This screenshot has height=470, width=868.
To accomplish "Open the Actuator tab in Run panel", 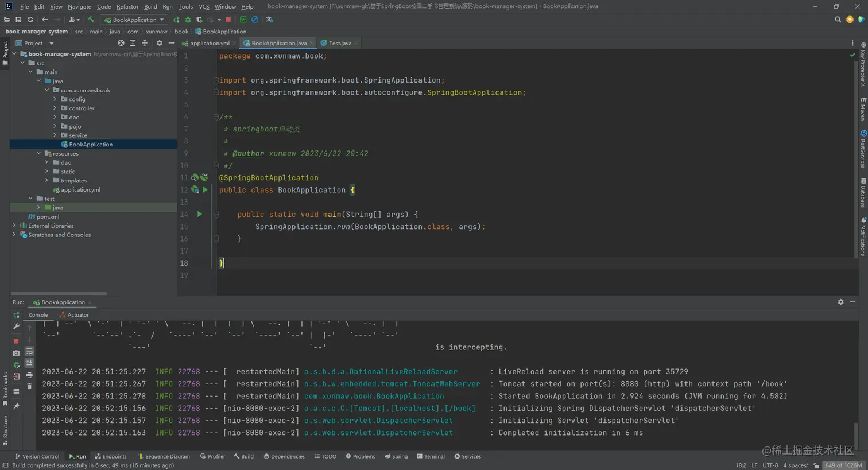I will coord(75,314).
